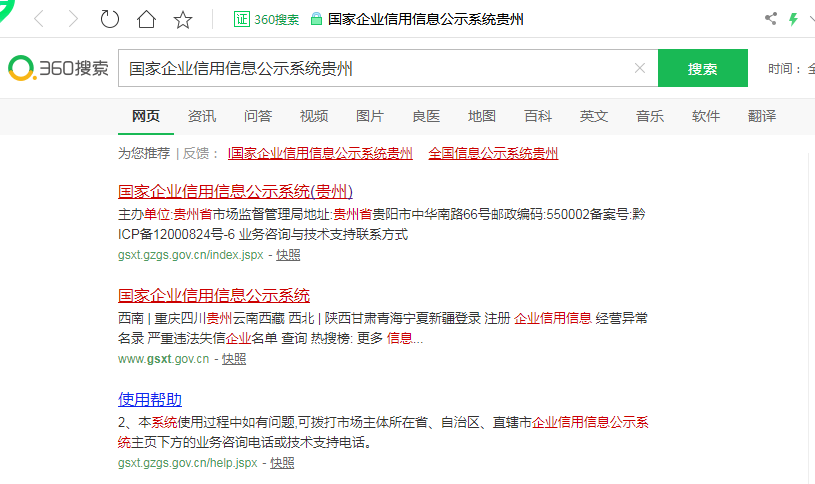This screenshot has width=815, height=484.
Task: Click the address bar page title text
Action: [425, 20]
